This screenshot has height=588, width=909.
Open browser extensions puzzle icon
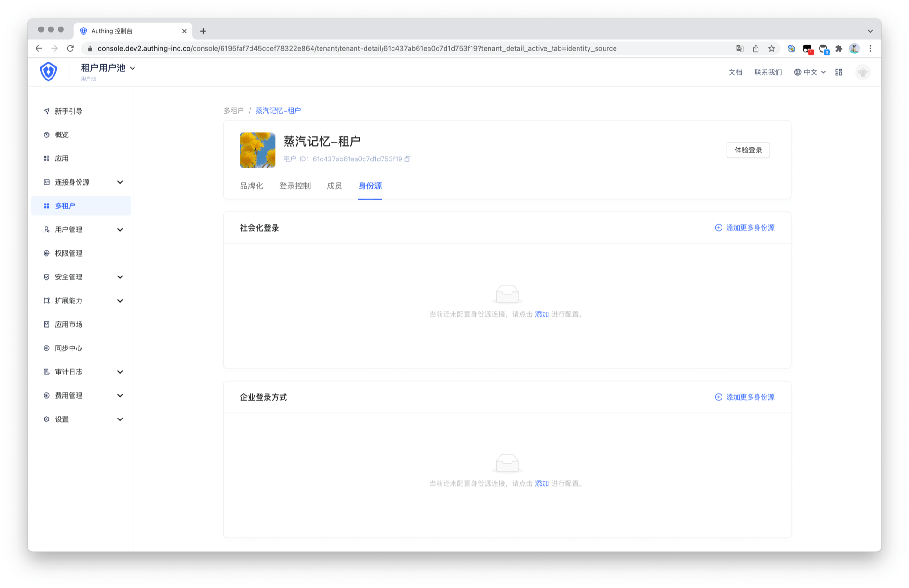[838, 48]
